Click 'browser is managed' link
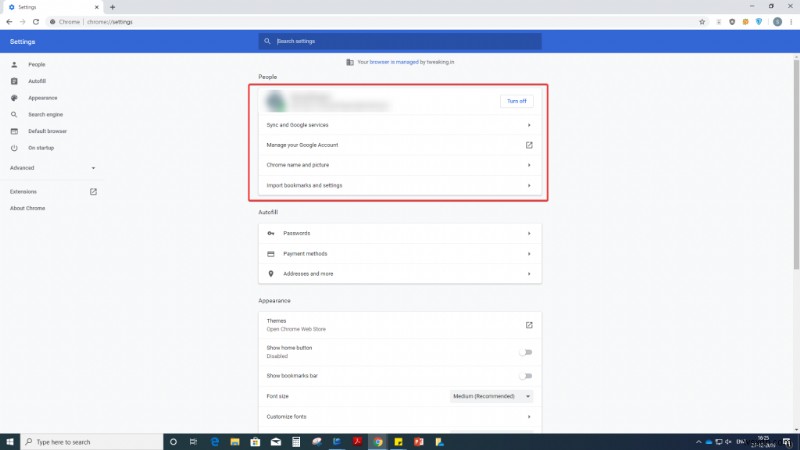This screenshot has height=450, width=800. click(x=394, y=62)
